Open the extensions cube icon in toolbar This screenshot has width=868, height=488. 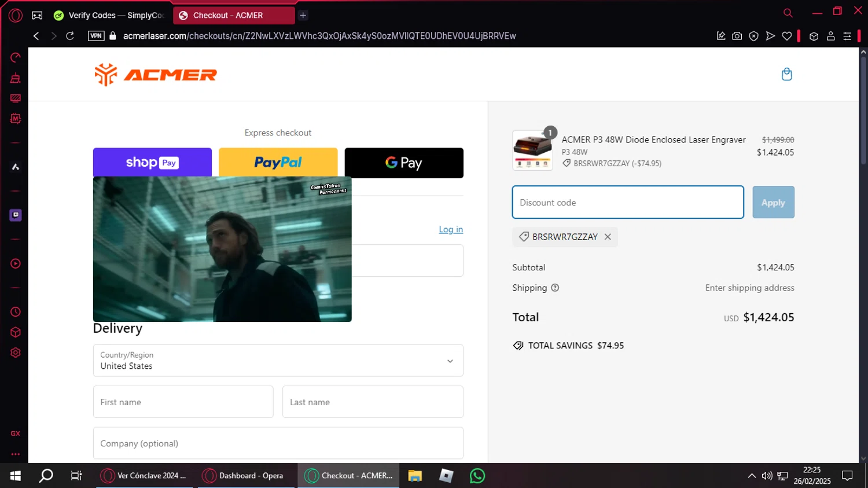814,36
